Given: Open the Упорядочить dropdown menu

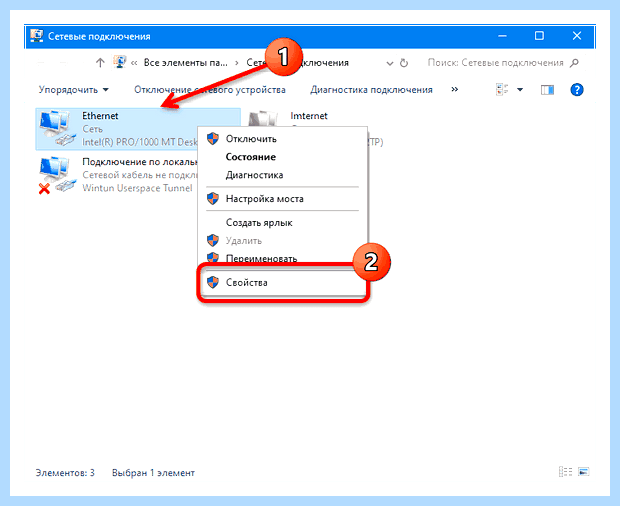Looking at the screenshot, I should click(74, 90).
